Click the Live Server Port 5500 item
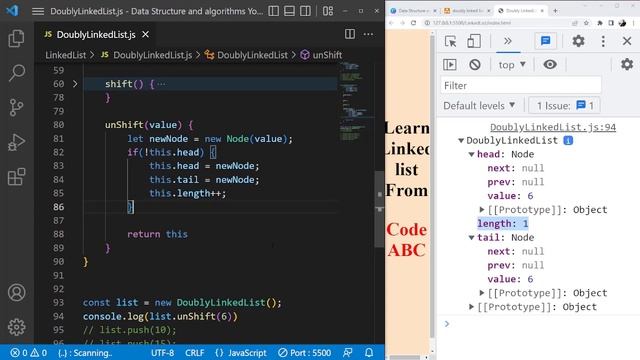640x360 pixels. click(304, 353)
